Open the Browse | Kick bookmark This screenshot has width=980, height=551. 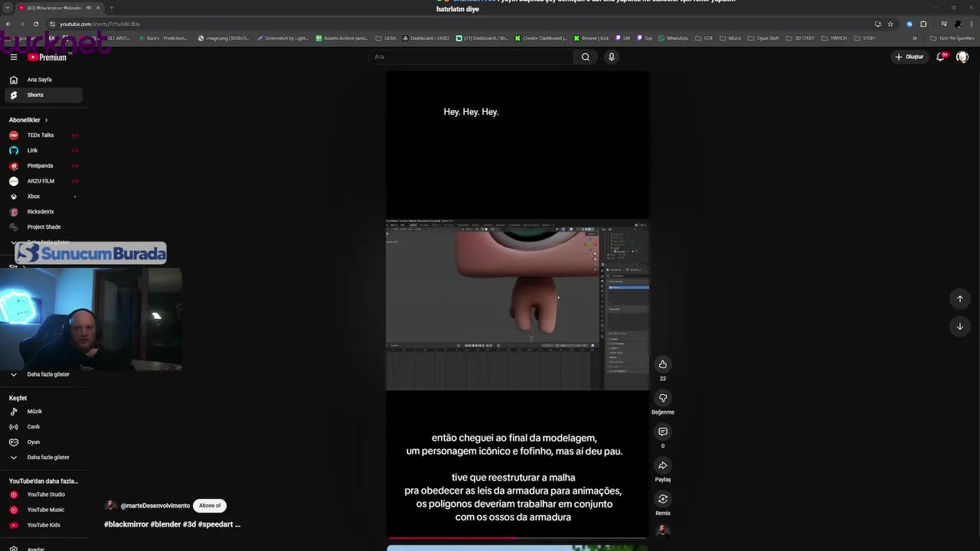pos(590,37)
